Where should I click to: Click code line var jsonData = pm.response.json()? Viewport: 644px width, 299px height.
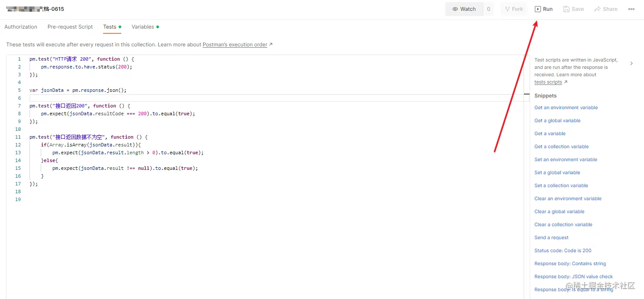(x=78, y=90)
